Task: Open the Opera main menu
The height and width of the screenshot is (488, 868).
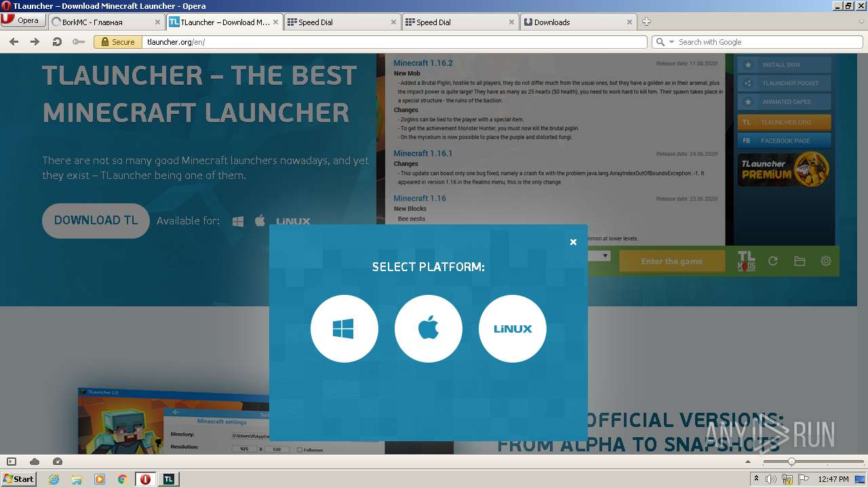Action: coord(22,21)
